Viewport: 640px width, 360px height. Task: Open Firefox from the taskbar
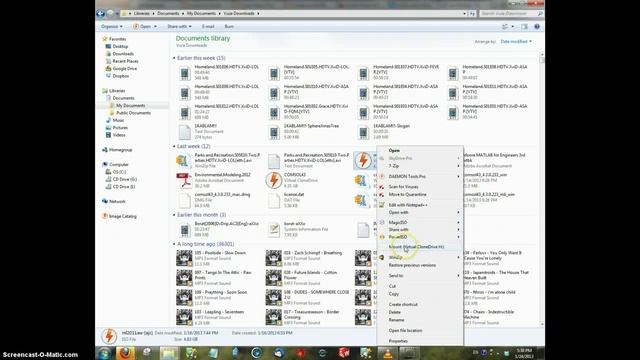click(x=125, y=353)
